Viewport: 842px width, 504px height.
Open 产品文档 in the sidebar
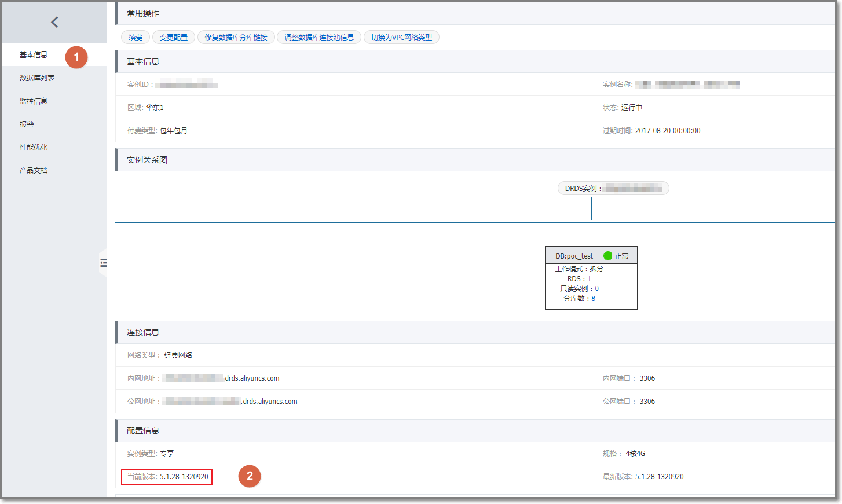click(x=34, y=171)
